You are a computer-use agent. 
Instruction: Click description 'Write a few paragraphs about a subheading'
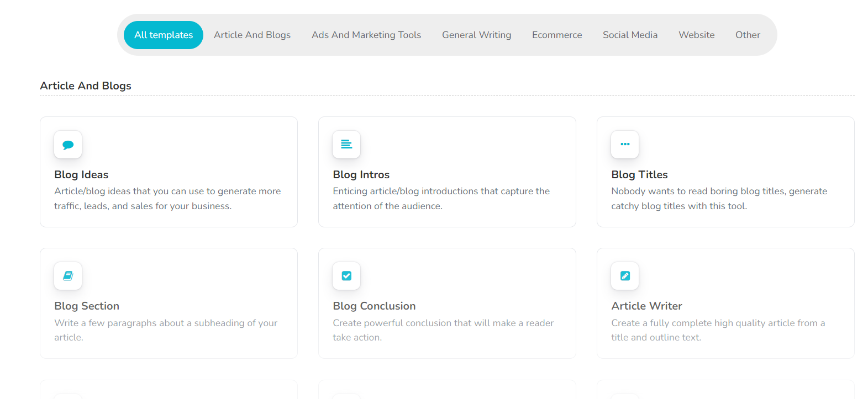click(x=166, y=330)
